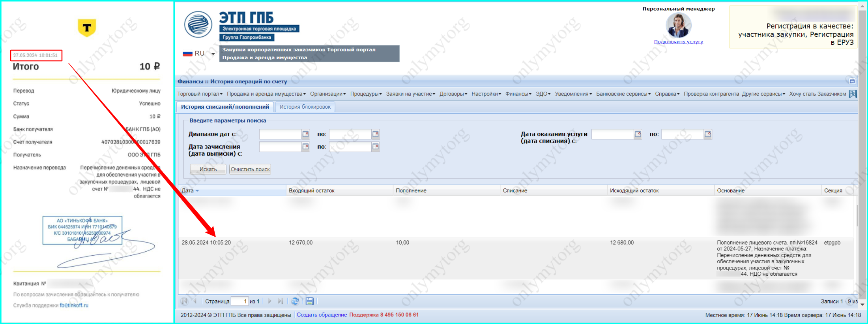868x324 pixels.
Task: Click the Tinkoff shield logo on the receipt
Action: (87, 28)
